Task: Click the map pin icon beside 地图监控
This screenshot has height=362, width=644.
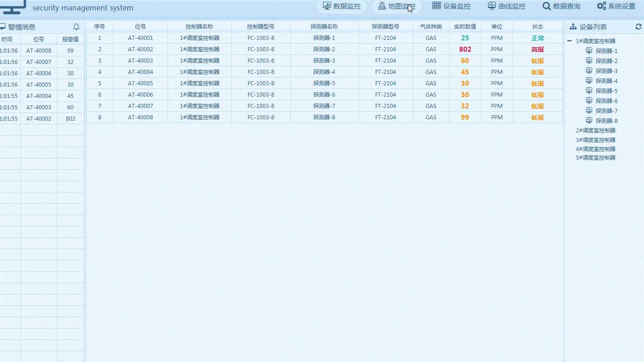Action: pyautogui.click(x=382, y=6)
